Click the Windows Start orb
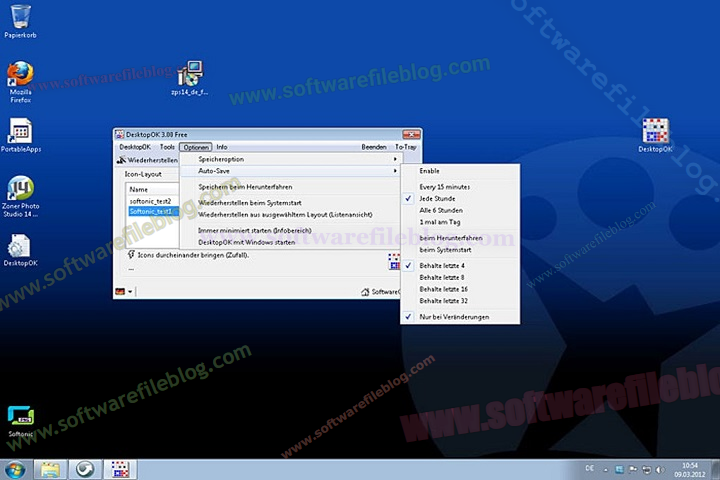Viewport: 720px width, 480px height. (15, 469)
